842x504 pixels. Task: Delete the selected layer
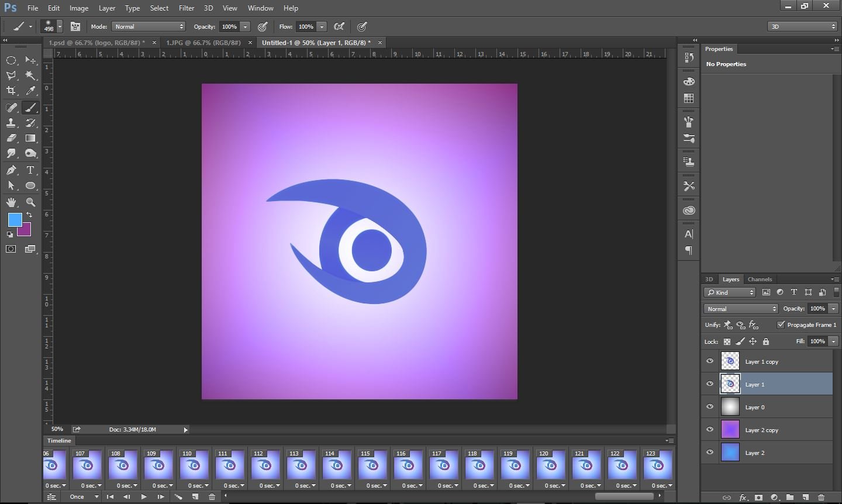(822, 498)
